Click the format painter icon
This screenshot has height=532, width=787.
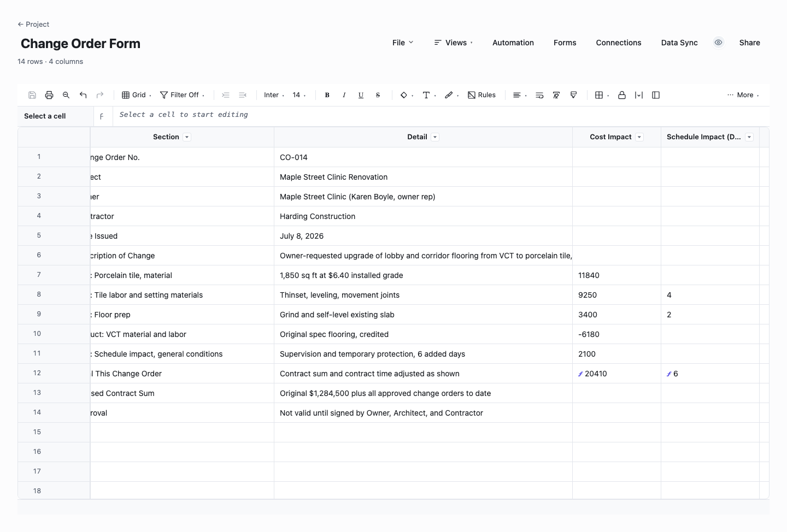[573, 95]
